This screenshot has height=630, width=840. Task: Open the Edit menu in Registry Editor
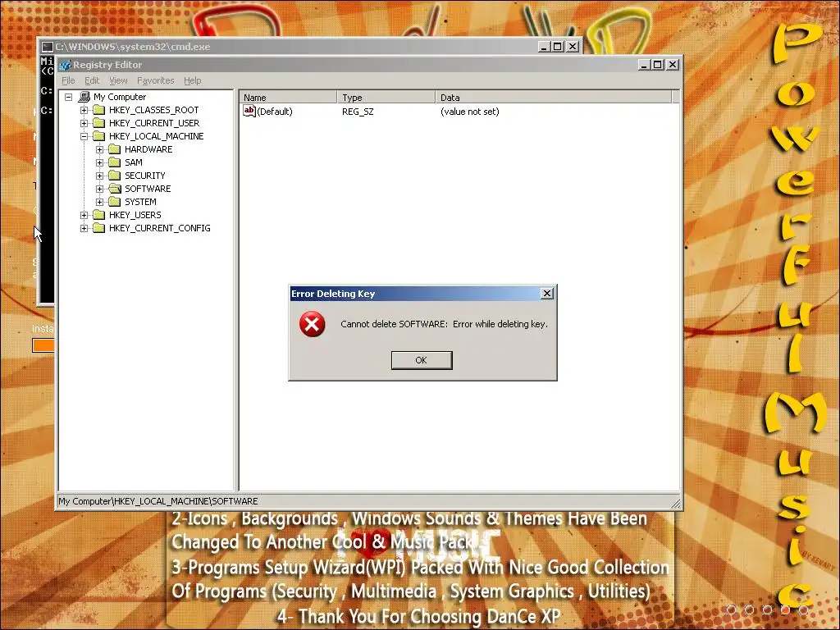tap(92, 80)
